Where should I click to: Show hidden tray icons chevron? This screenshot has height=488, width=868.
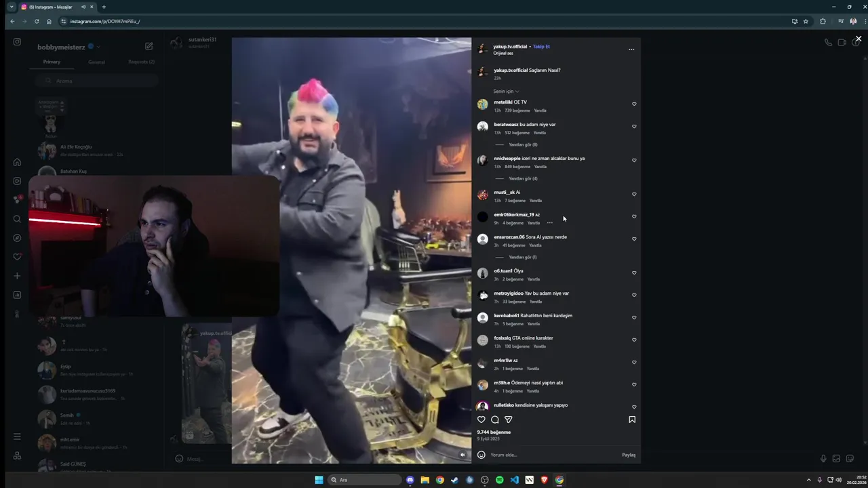click(808, 480)
